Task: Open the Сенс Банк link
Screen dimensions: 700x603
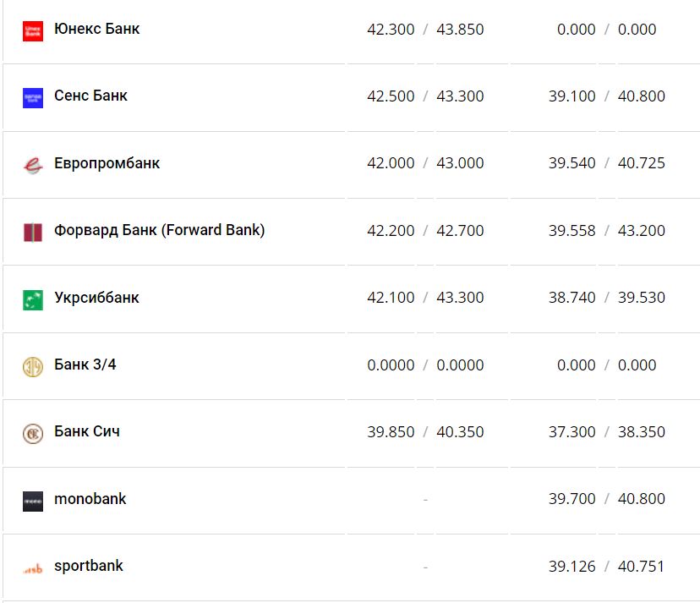Action: coord(90,96)
